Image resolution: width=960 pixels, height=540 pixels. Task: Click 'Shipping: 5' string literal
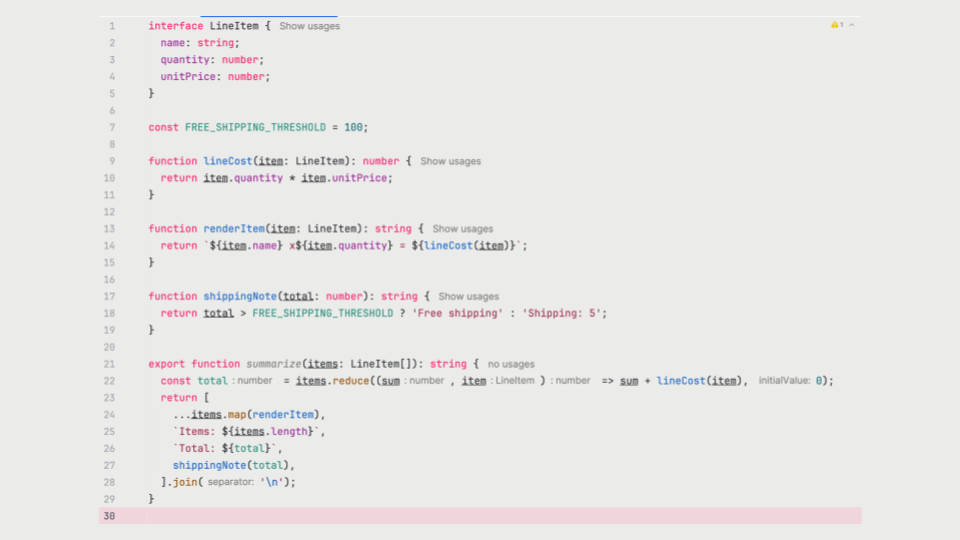coord(561,313)
